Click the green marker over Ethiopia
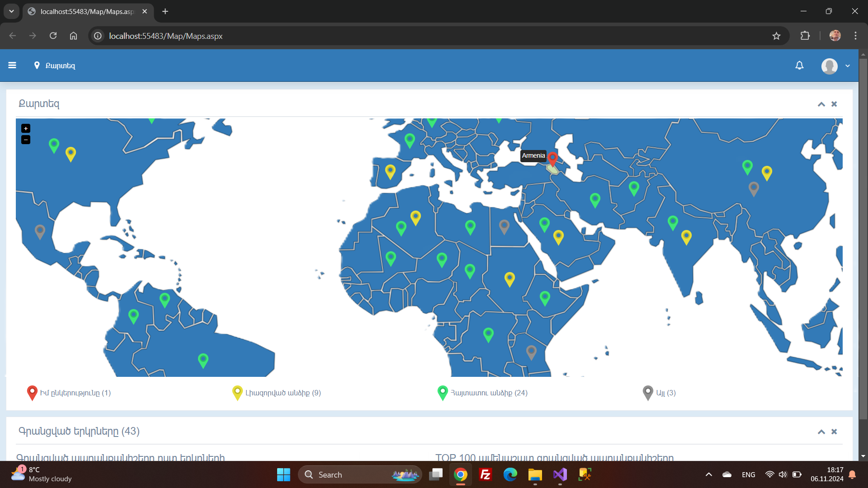 545,297
